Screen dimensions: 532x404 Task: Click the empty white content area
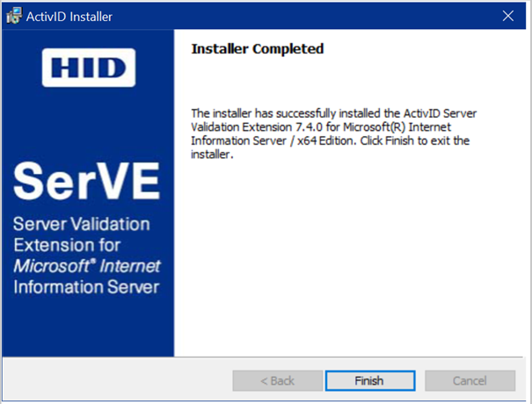click(x=349, y=257)
